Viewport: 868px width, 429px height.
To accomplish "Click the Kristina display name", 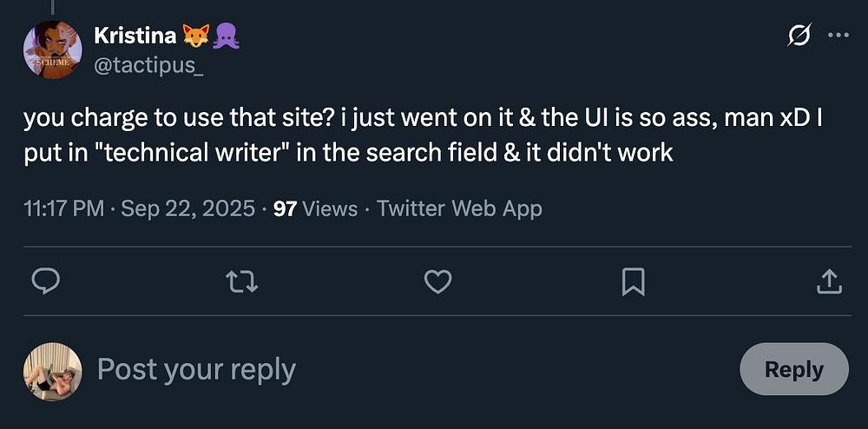I will point(135,36).
